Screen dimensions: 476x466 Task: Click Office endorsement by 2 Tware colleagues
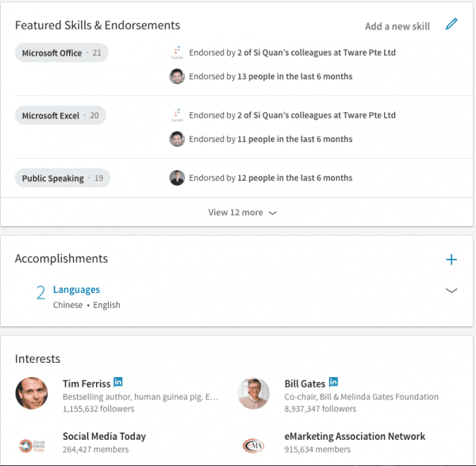pos(292,52)
